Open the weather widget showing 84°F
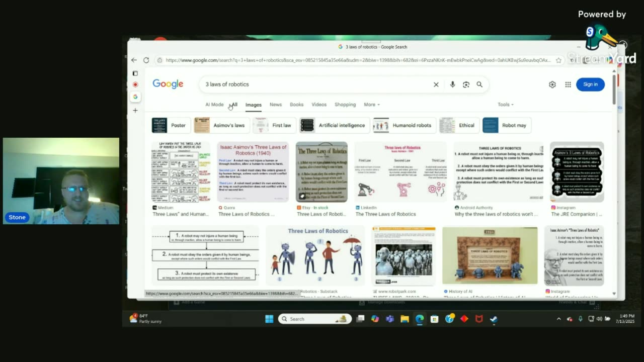Screen dimensions: 644x362 pos(146,318)
